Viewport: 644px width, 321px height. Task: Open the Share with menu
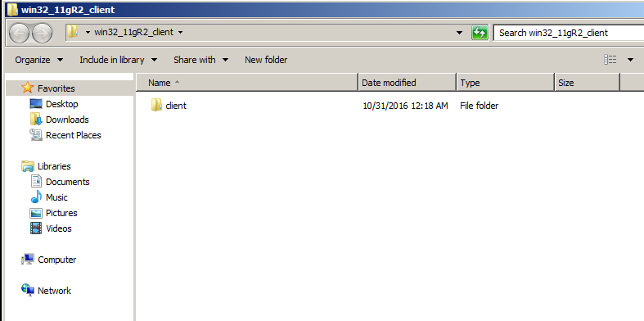[x=200, y=60]
